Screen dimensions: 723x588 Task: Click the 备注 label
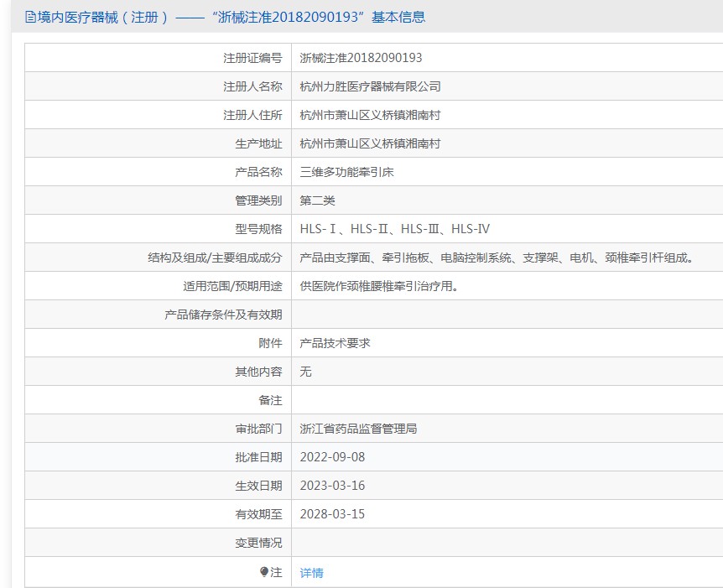pos(270,400)
